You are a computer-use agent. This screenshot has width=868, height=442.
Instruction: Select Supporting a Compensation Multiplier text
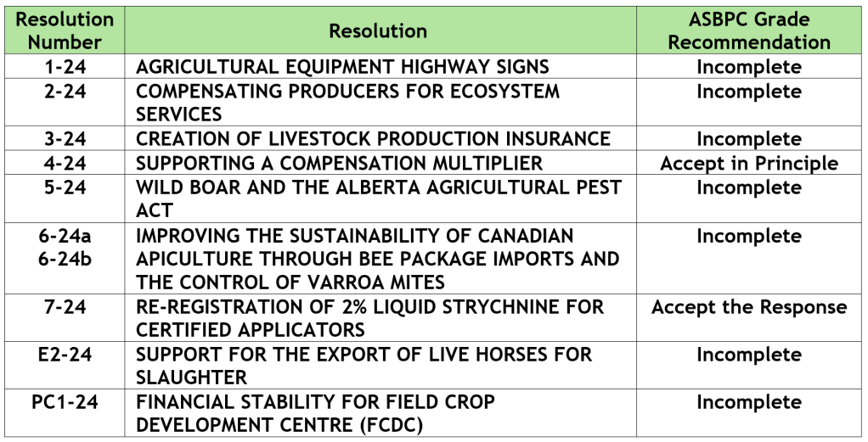(339, 163)
